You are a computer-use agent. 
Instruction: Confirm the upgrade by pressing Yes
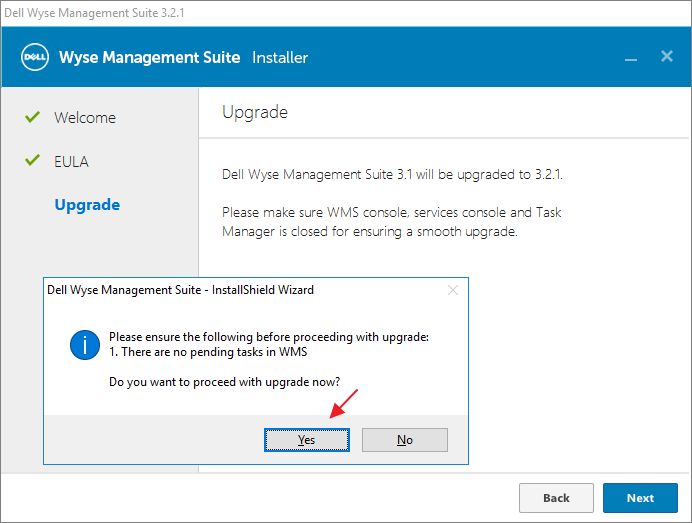pyautogui.click(x=306, y=440)
